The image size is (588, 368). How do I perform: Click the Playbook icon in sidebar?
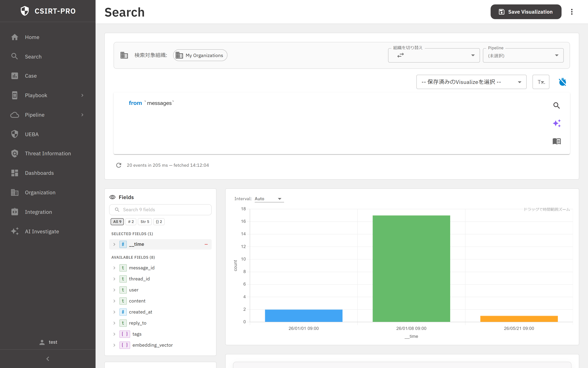coord(15,95)
